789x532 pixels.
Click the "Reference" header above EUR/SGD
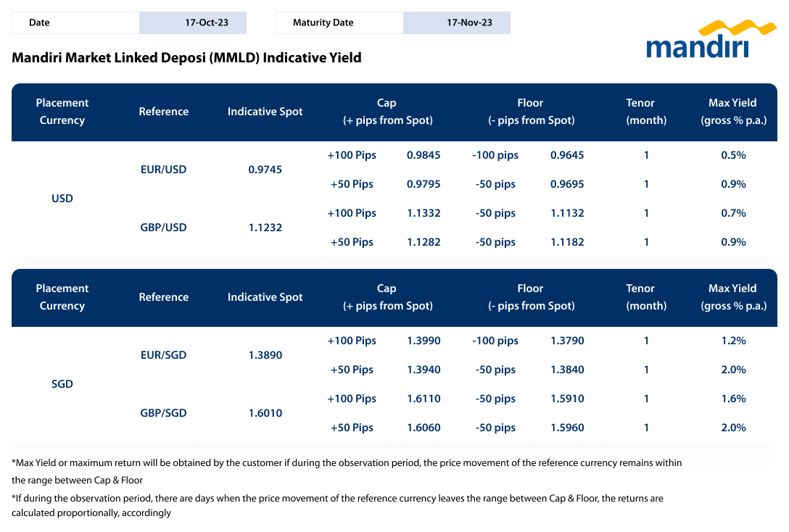[164, 297]
